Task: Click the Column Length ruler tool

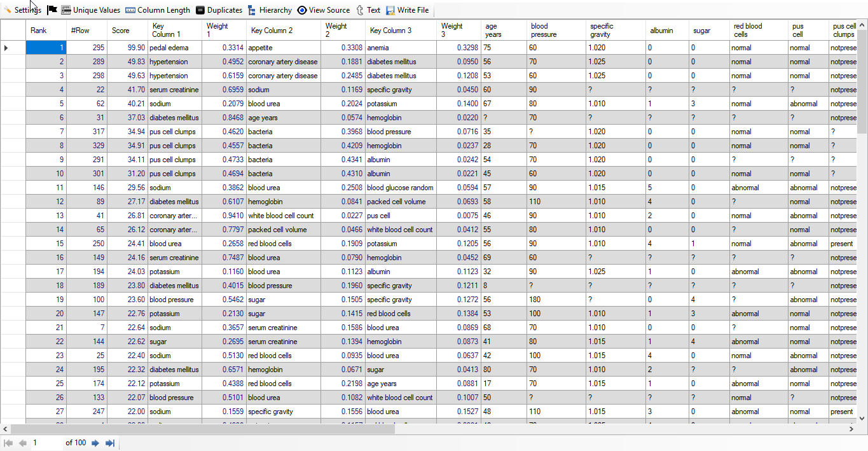Action: (157, 10)
